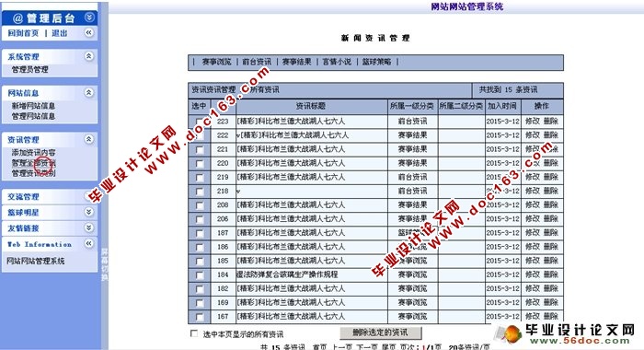
Task: Click the 屏幕切换 sidebar toggle strip
Action: 105,263
